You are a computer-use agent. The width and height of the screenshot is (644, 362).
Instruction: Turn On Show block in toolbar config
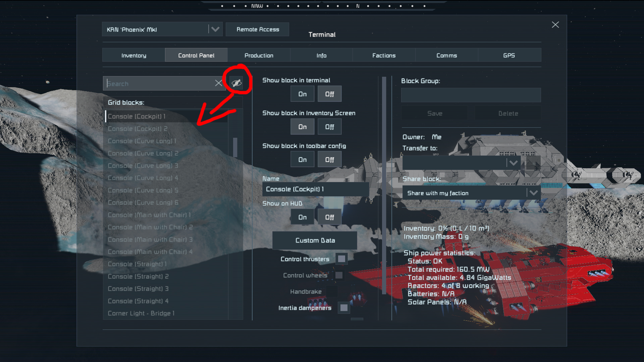point(303,160)
